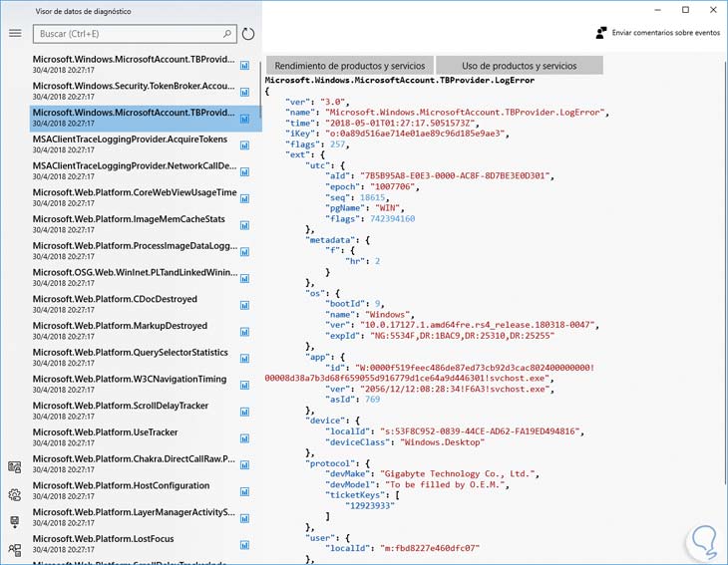
Task: Click the JSON panel vertical scrollbar
Action: pyautogui.click(x=726, y=274)
